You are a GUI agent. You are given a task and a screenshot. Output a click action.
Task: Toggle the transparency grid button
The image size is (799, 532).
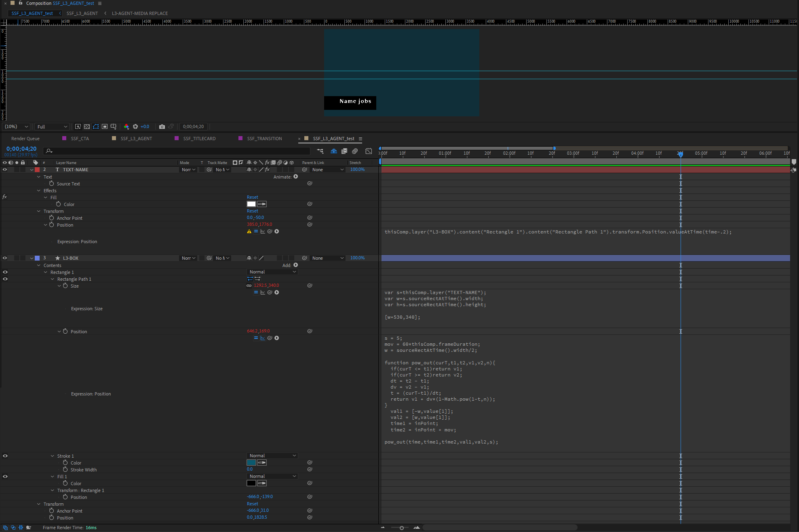coord(87,126)
